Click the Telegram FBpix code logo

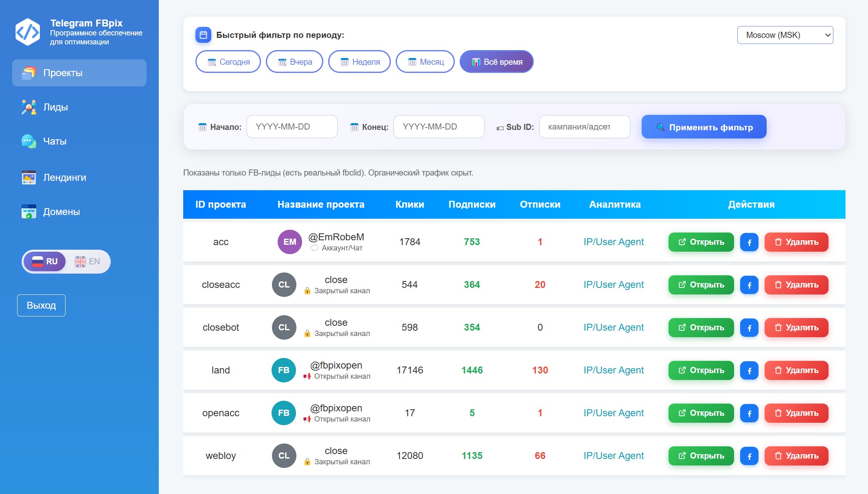28,32
